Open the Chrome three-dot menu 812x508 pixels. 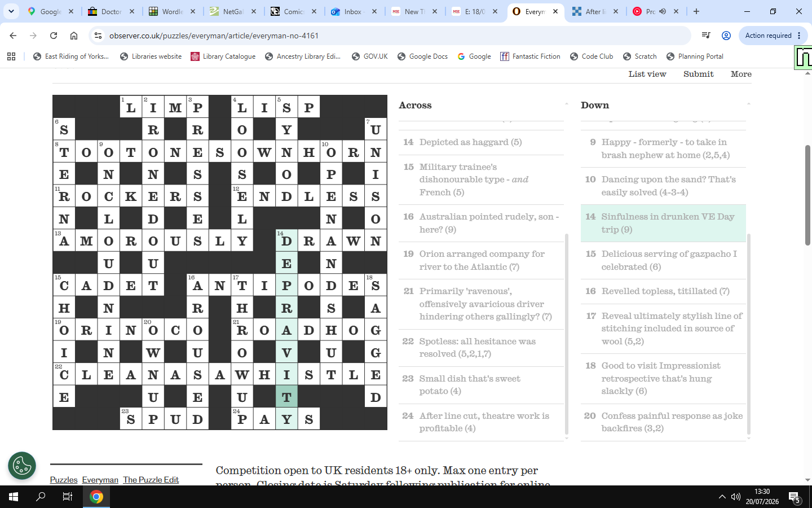click(x=799, y=36)
